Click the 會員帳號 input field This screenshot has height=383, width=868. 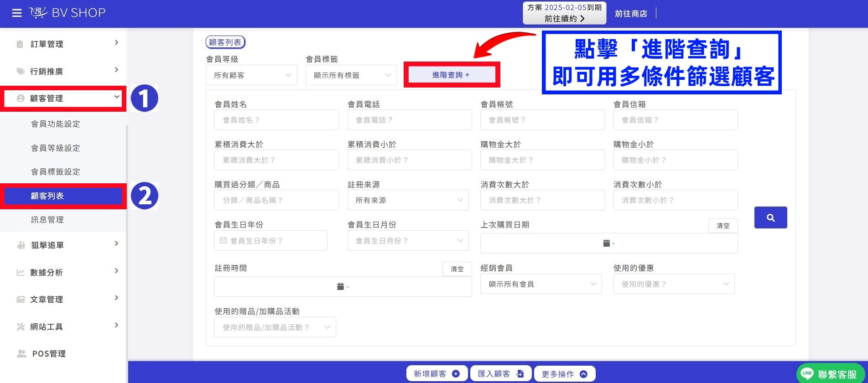(x=543, y=120)
